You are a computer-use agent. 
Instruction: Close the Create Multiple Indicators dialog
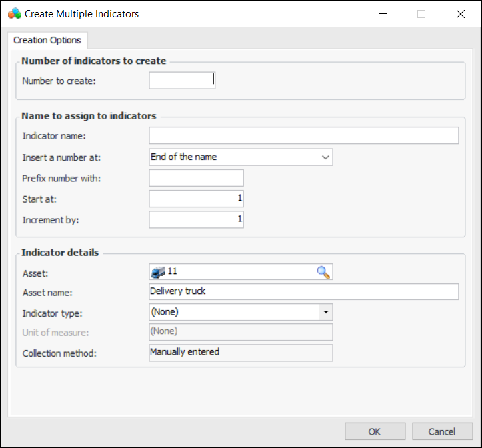click(460, 13)
